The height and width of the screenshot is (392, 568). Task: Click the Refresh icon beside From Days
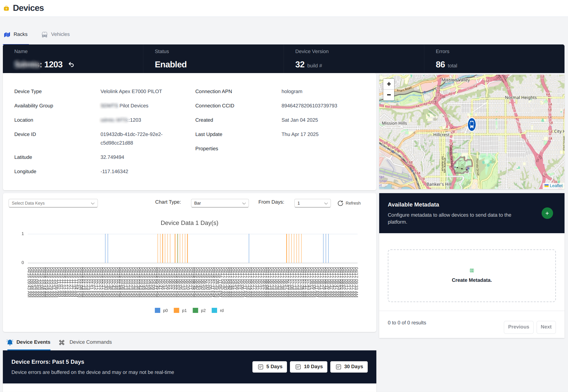pyautogui.click(x=340, y=203)
